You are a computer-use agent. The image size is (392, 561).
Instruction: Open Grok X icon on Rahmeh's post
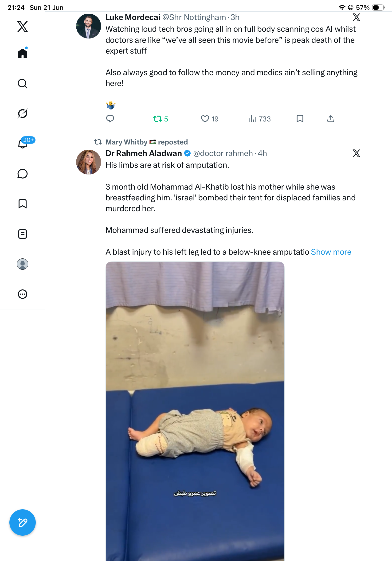356,153
